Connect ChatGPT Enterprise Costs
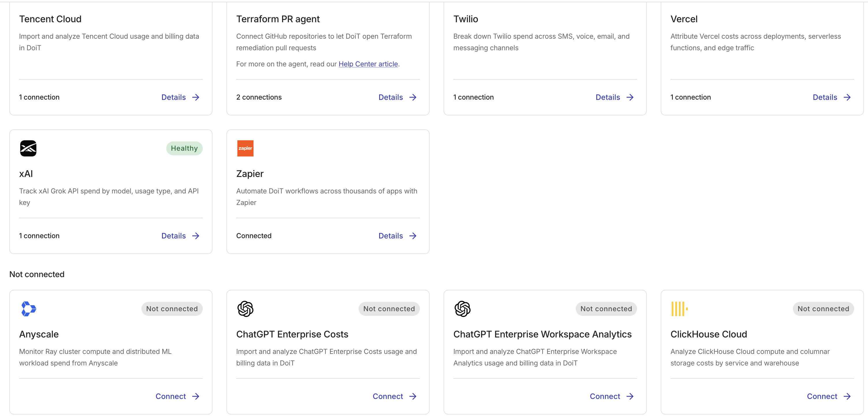Screen dimensions: 868x418 394,396
